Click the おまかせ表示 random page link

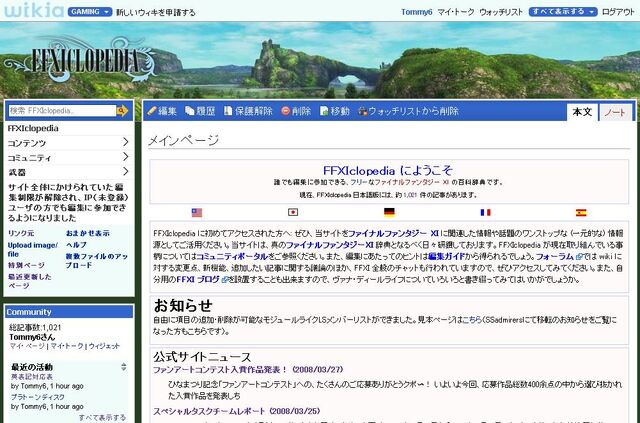tap(88, 233)
